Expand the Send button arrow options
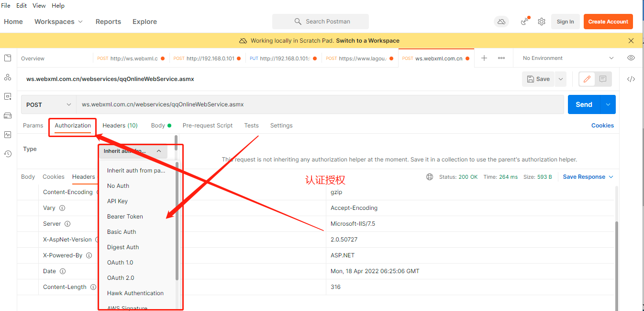Screen dimensions: 644x311 click(608, 104)
